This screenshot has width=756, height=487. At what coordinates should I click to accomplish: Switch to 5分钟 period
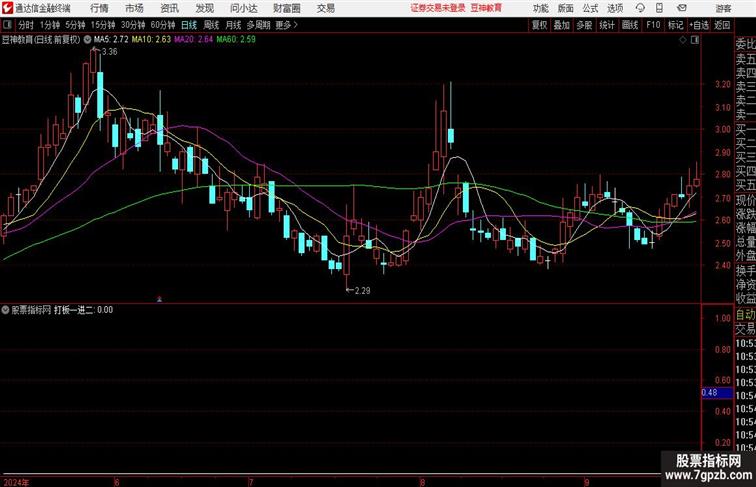coord(75,25)
